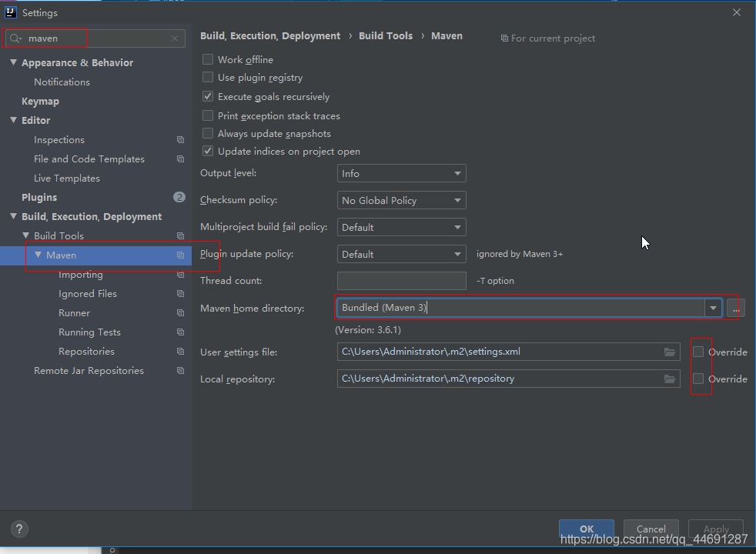Open the Output level dropdown
Image resolution: width=756 pixels, height=554 pixels.
402,173
